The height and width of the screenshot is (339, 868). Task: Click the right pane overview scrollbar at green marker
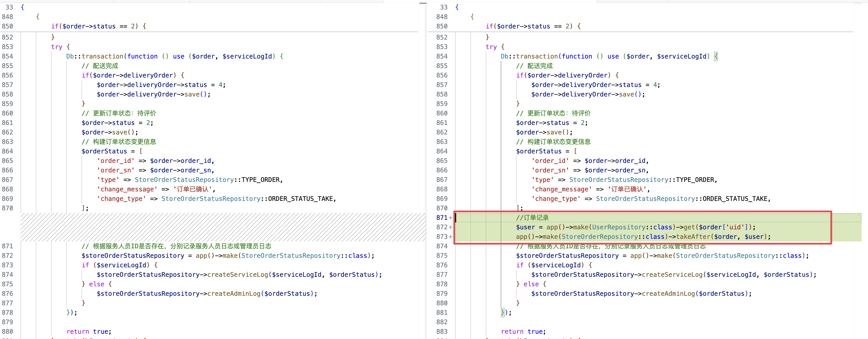[x=858, y=227]
